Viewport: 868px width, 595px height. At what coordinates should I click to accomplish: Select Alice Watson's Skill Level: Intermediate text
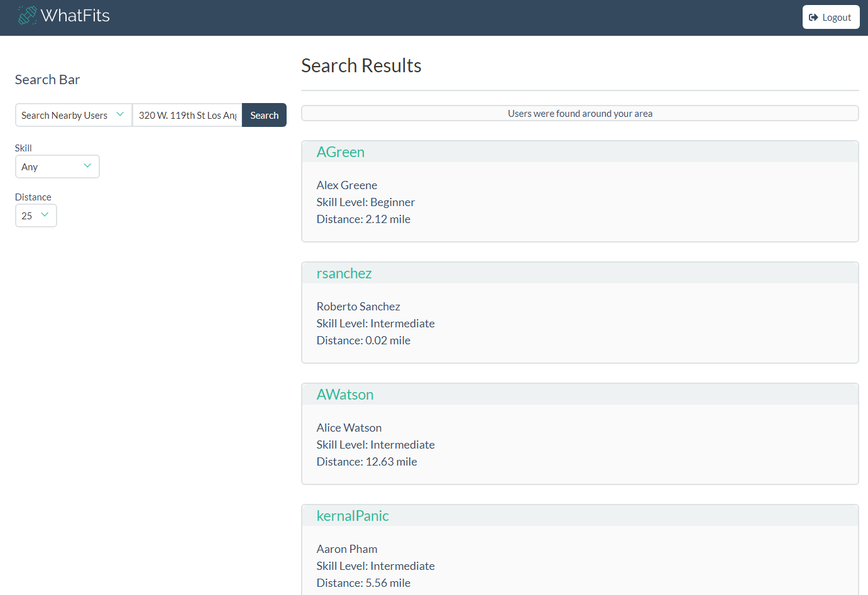[376, 445]
